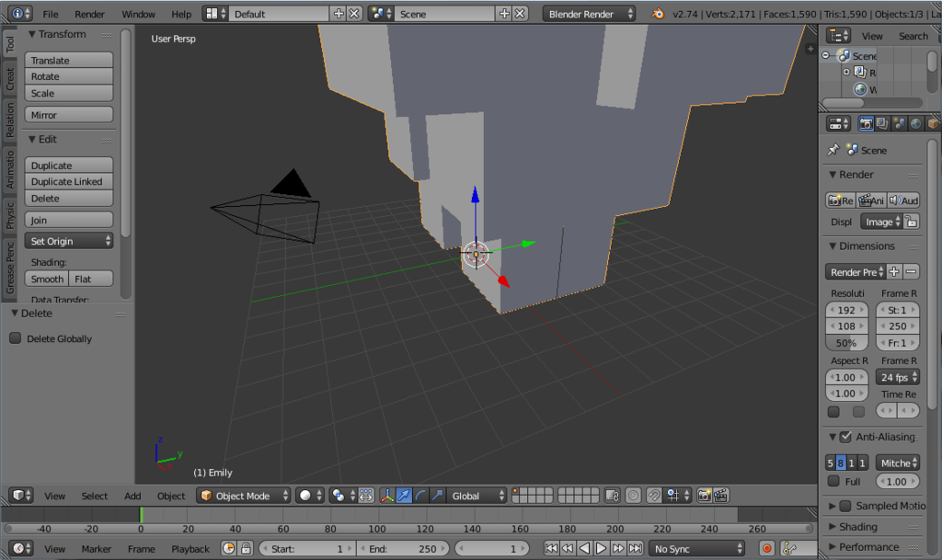Play animation forward
942x560 pixels.
click(x=601, y=548)
